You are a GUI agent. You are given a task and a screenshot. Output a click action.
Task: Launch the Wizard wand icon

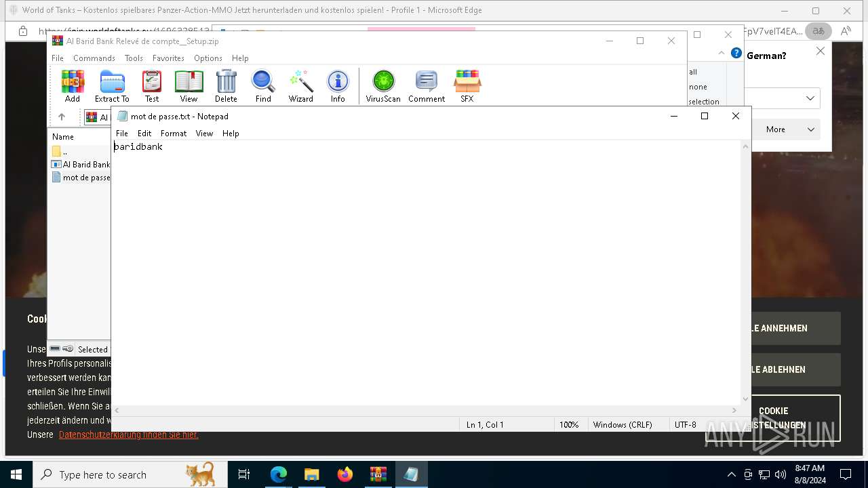(300, 86)
